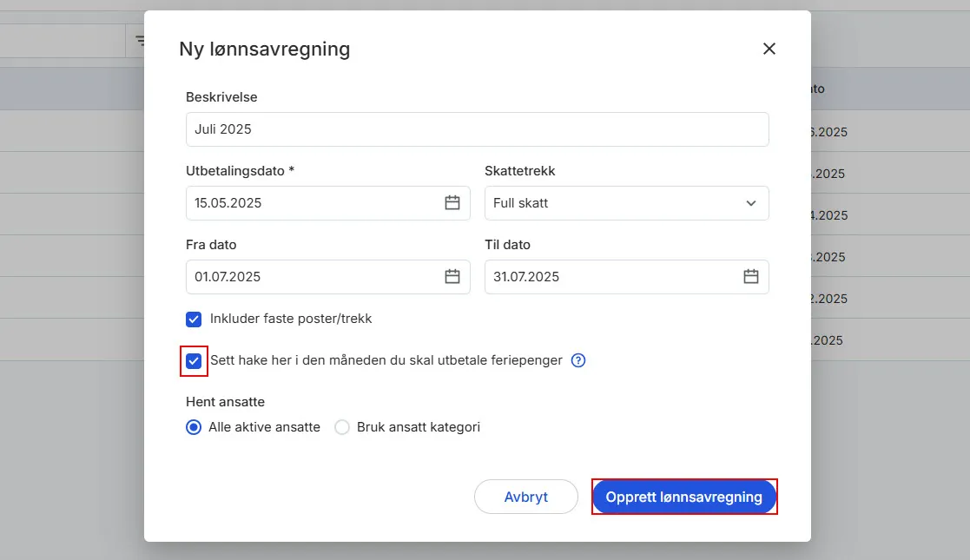Close the Ny lønnsavregning dialog
Image resolution: width=970 pixels, height=560 pixels.
pyautogui.click(x=769, y=49)
